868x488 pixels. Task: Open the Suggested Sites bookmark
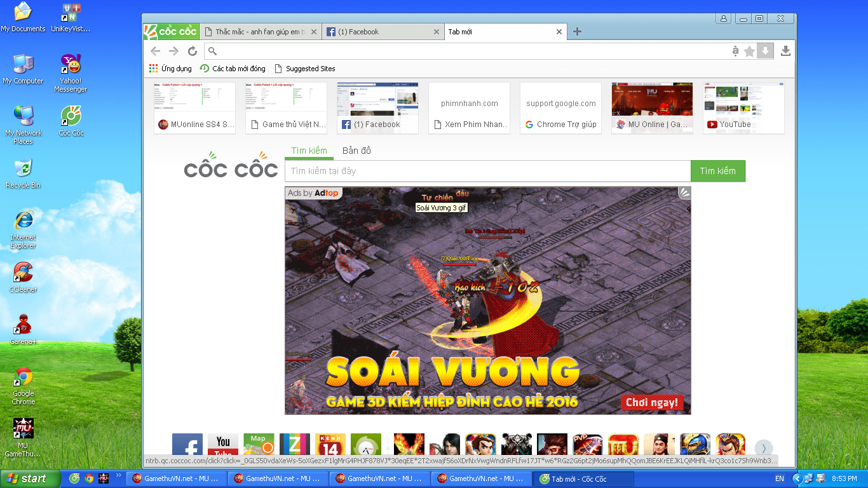304,69
